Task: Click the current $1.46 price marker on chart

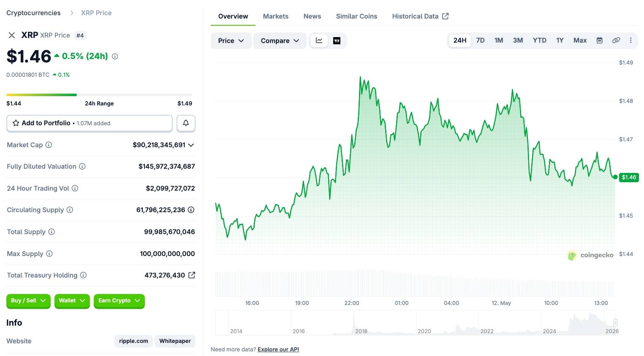Action: 629,177
